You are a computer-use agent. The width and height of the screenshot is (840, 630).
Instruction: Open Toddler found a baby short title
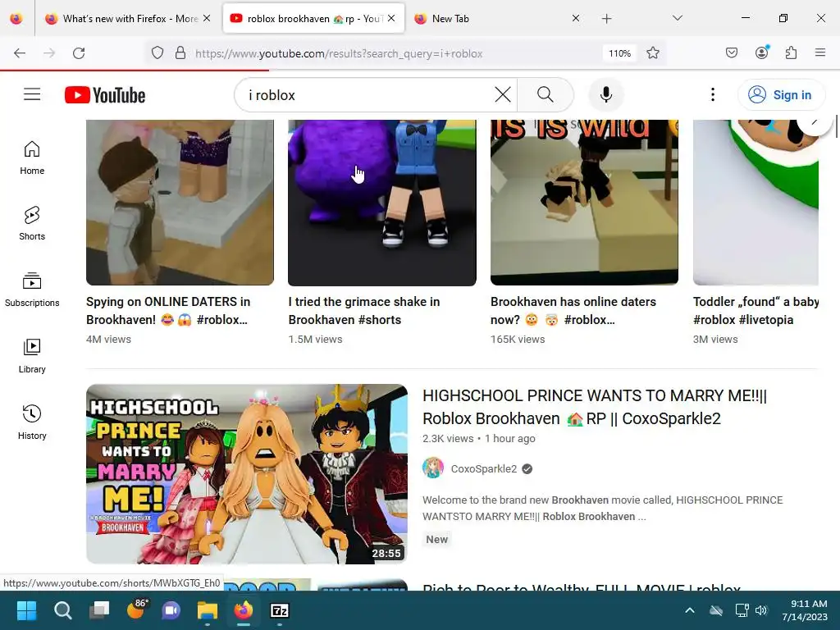756,311
